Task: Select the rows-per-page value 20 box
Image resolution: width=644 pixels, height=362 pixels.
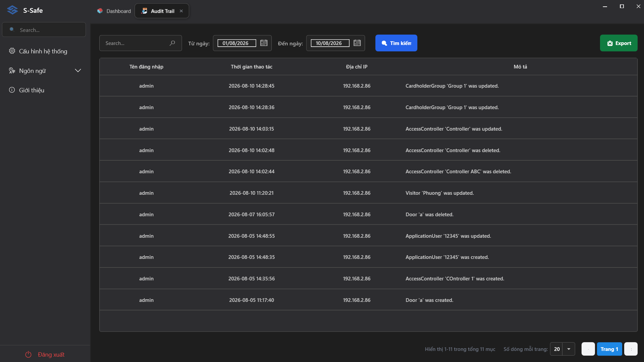Action: (557, 349)
